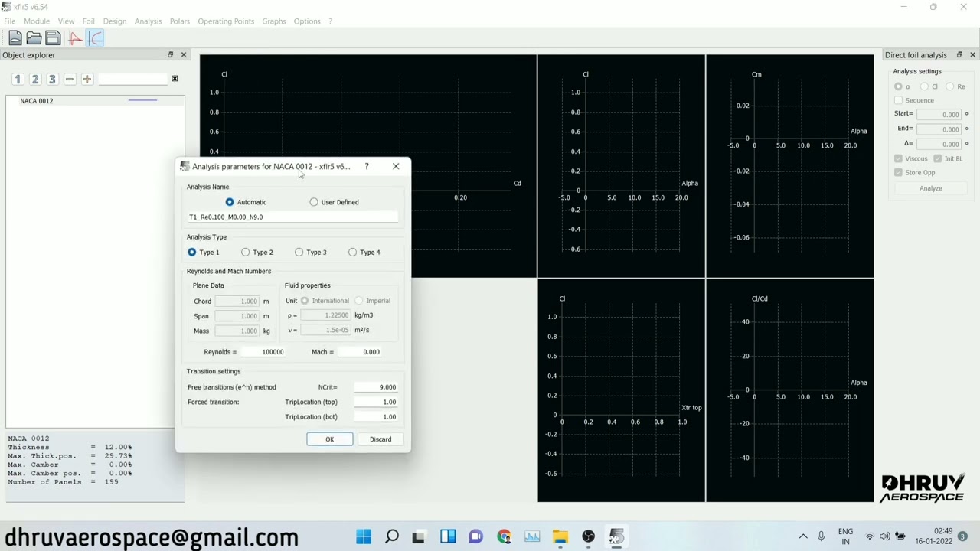Select Type 1 analysis

point(204,252)
